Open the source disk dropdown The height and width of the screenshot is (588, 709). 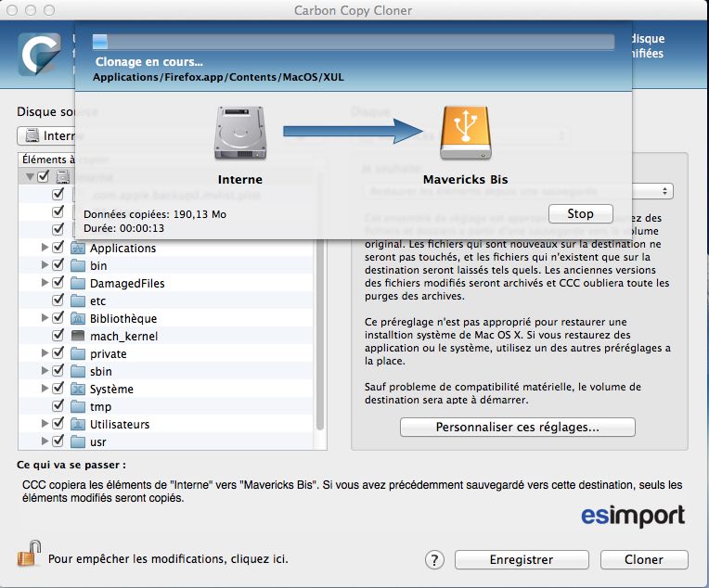(x=45, y=136)
